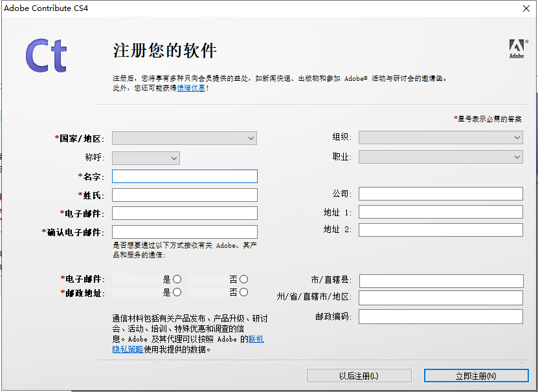Open the 馈赠优惠 link
This screenshot has width=538, height=392.
click(x=191, y=88)
